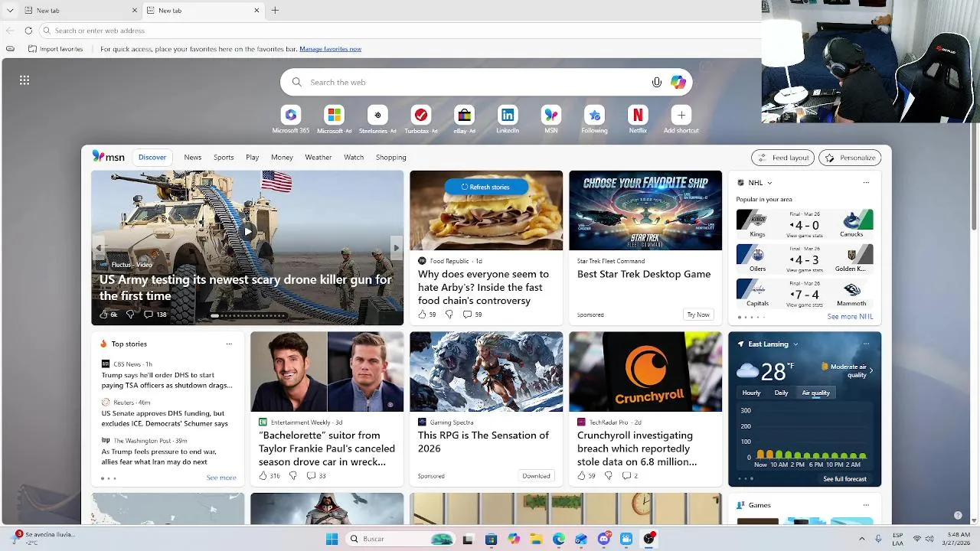Open more options on NHL card
This screenshot has height=551, width=980.
click(866, 183)
